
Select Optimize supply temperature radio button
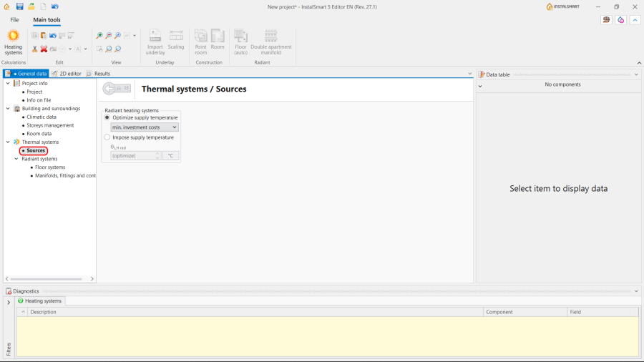tap(107, 117)
